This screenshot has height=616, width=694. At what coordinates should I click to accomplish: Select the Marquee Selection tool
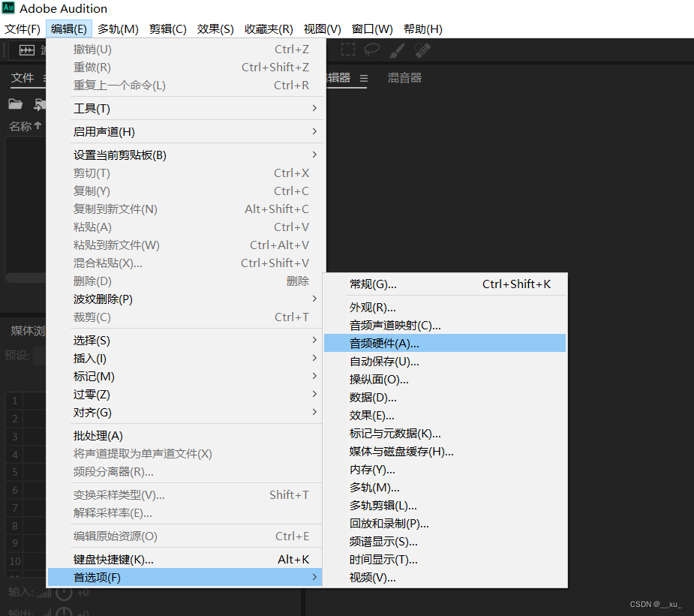[348, 50]
